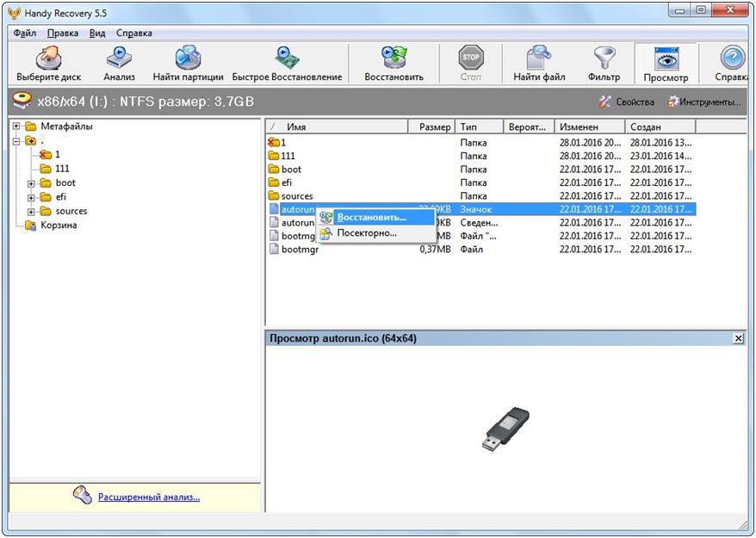Select deleted folder 1 in tree
Screen dimensions: 756x538
click(x=58, y=154)
